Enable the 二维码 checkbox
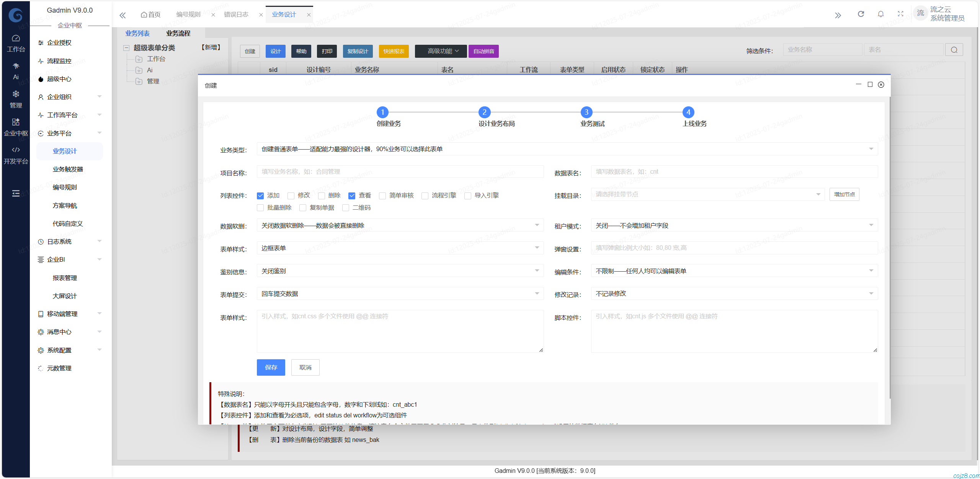 click(x=346, y=207)
